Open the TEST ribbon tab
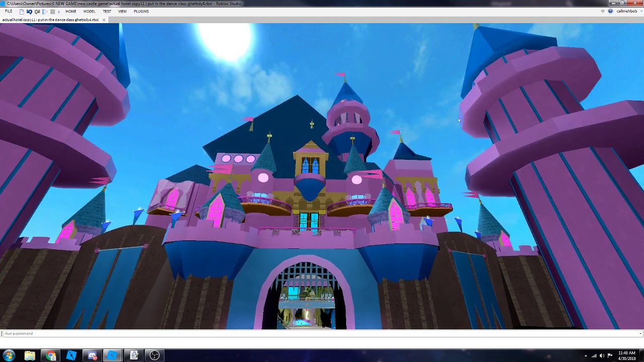 click(107, 11)
